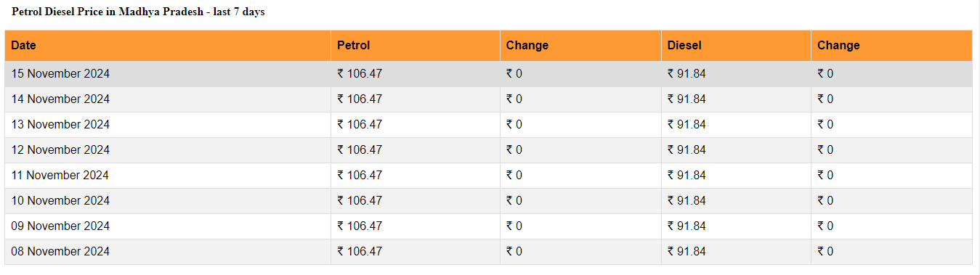Select the 08 November 2024 date cell
This screenshot has height=275, width=980.
[x=168, y=252]
